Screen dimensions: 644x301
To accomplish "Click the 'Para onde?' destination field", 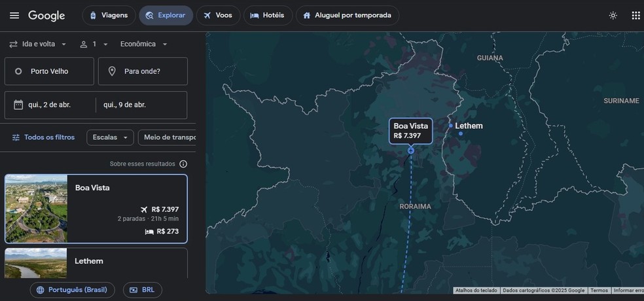I will click(x=143, y=71).
